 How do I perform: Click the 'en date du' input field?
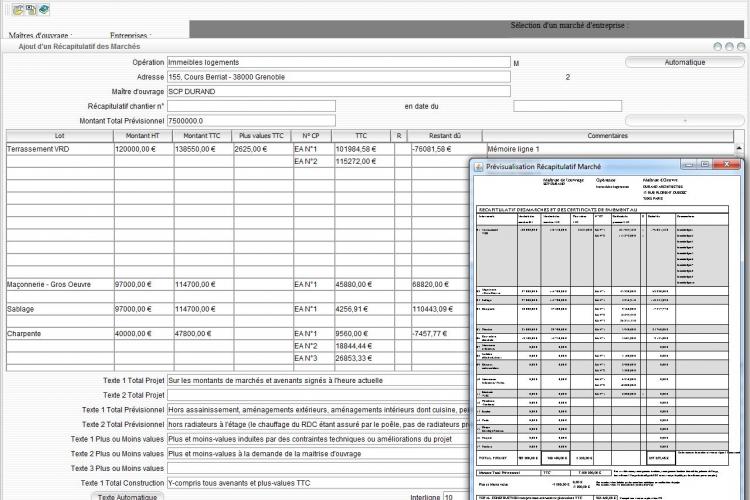pos(568,106)
